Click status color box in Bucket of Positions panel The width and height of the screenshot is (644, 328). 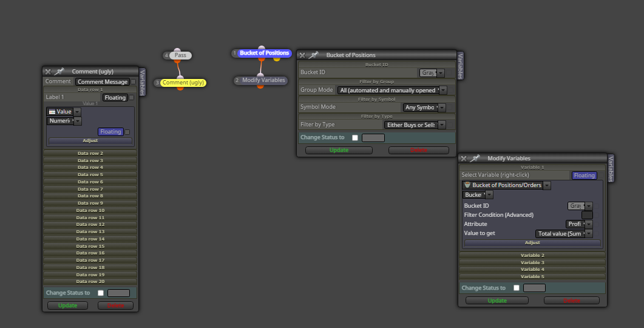point(373,138)
